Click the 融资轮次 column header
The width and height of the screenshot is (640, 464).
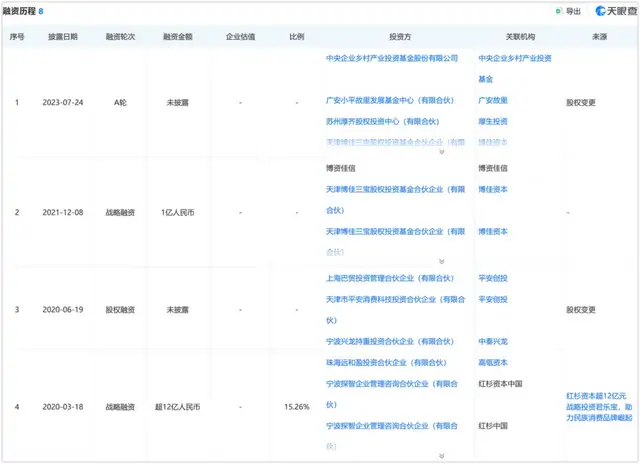pos(120,37)
